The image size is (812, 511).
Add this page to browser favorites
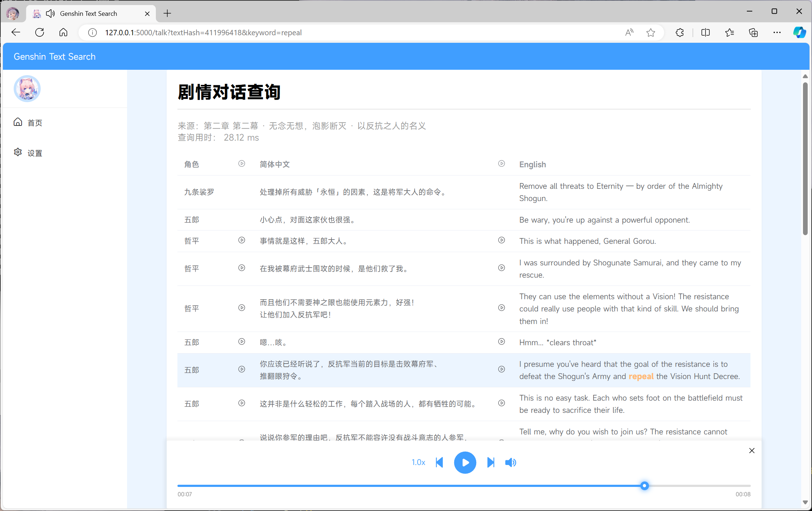pyautogui.click(x=650, y=33)
